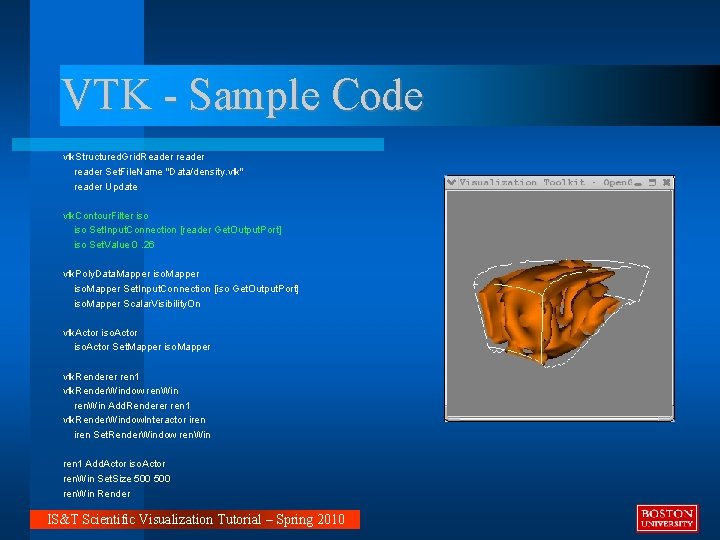Click the line 'vtkPolyDataMapper isoMapper'
The image size is (720, 540).
[131, 274]
